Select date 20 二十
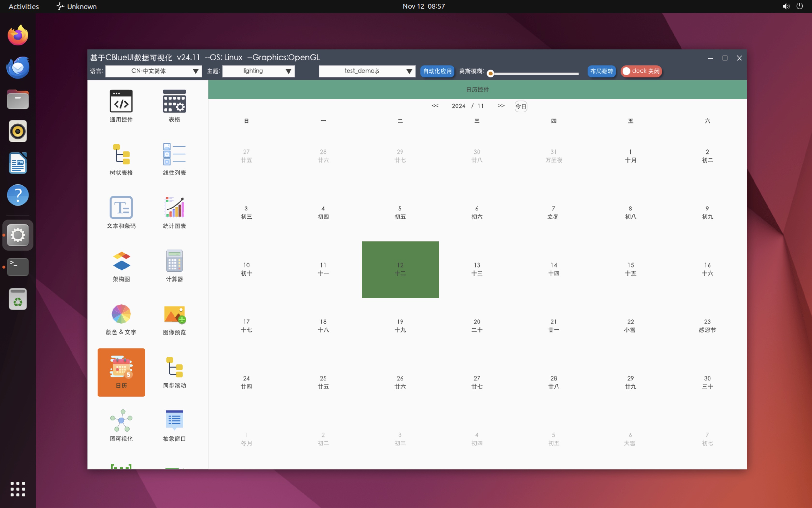Image resolution: width=812 pixels, height=508 pixels. (477, 326)
